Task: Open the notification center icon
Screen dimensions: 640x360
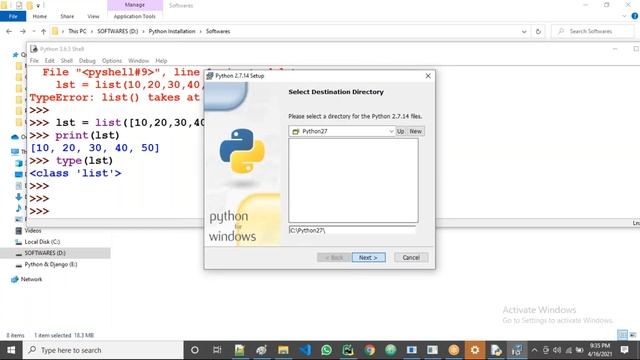Action: [x=624, y=350]
